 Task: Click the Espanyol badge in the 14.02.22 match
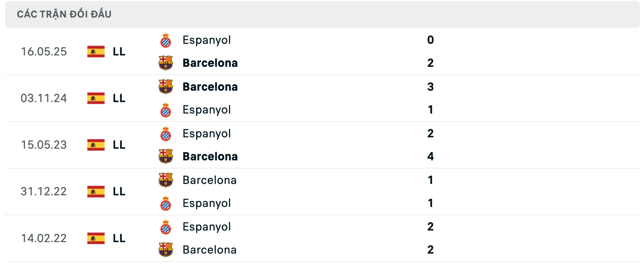pyautogui.click(x=166, y=227)
